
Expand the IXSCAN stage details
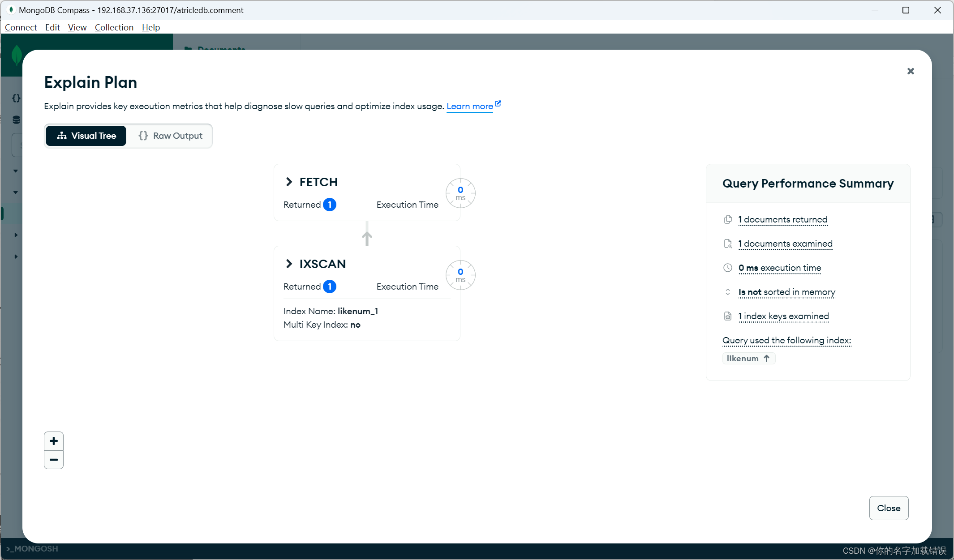tap(289, 264)
